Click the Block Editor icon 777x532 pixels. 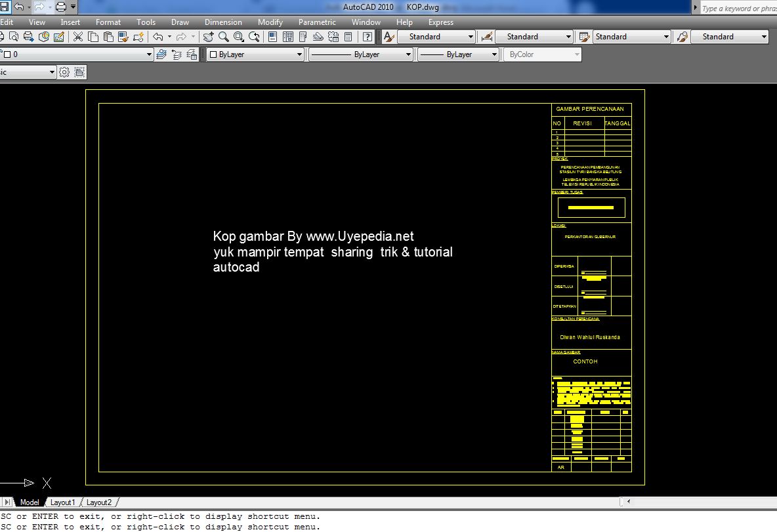(x=138, y=37)
